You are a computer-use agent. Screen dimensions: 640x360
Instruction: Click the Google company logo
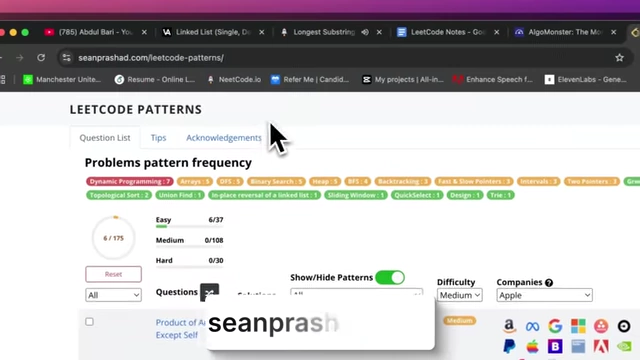tap(555, 326)
